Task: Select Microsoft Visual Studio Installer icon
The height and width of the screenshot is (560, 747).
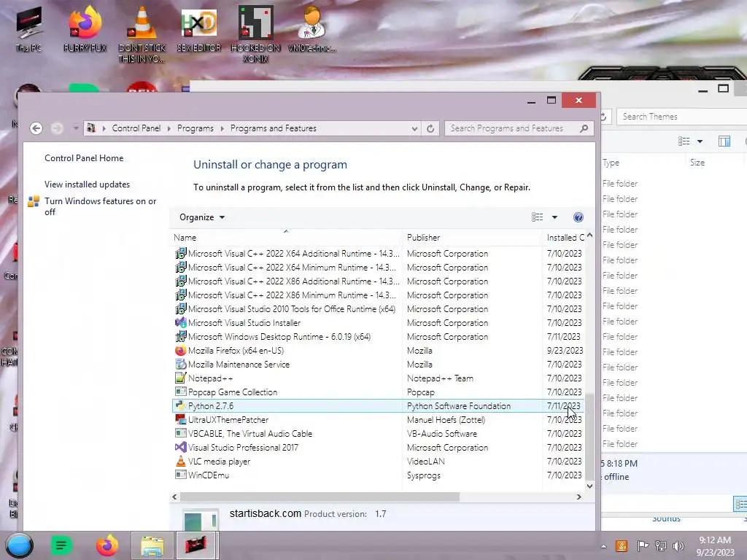Action: 181,323
